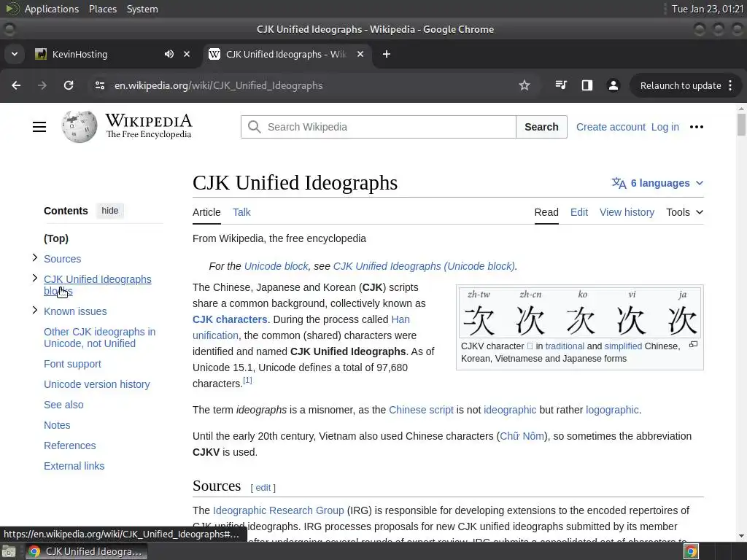The height and width of the screenshot is (560, 747).
Task: Jump to Notes section
Action: click(57, 425)
